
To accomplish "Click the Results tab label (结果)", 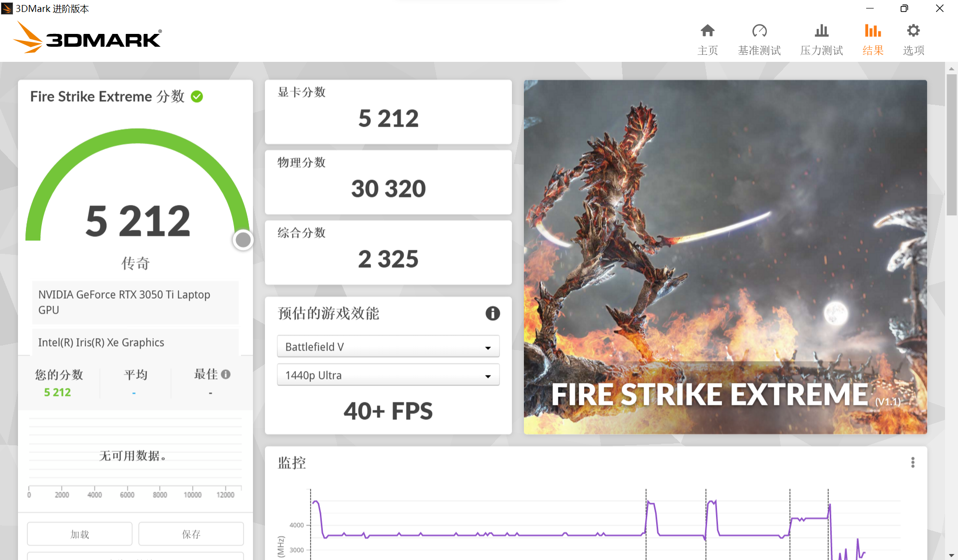I will (873, 50).
